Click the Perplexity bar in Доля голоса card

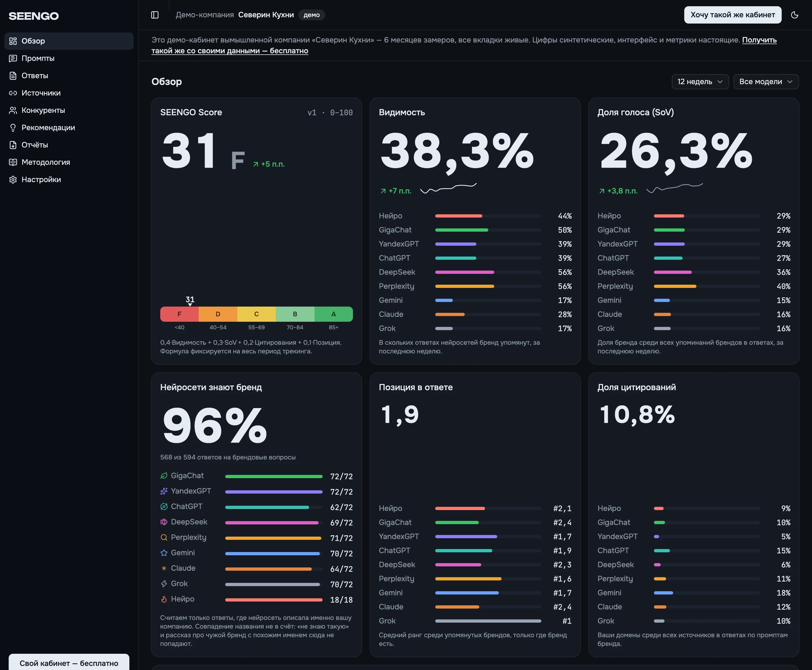coord(707,286)
